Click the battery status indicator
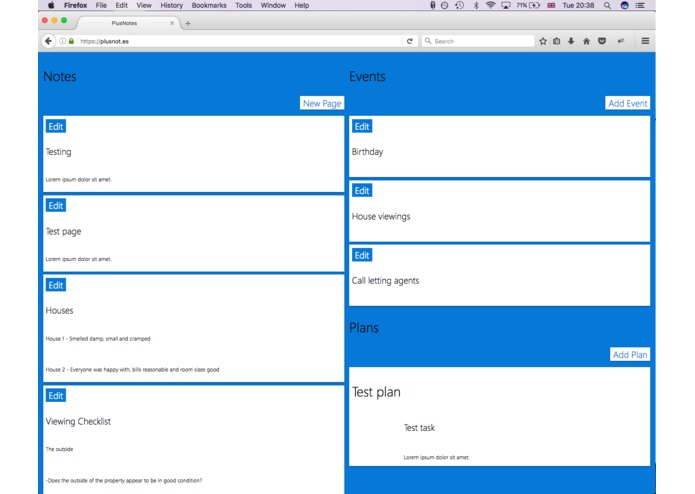695x494 pixels. pyautogui.click(x=528, y=5)
